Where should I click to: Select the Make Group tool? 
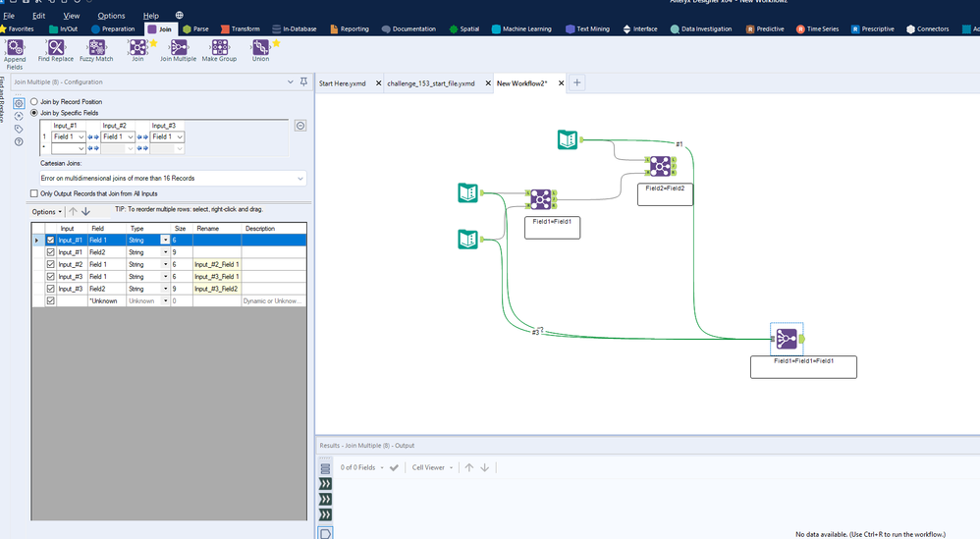219,51
